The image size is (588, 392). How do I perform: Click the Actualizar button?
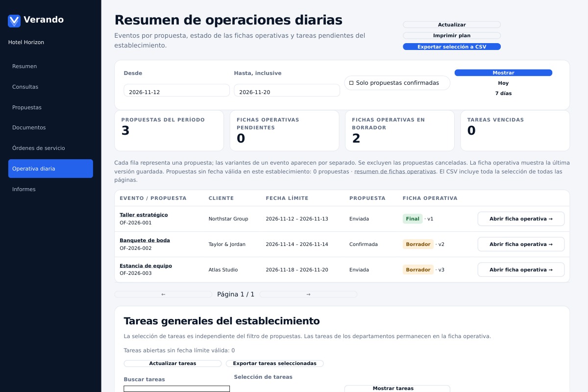(x=452, y=24)
